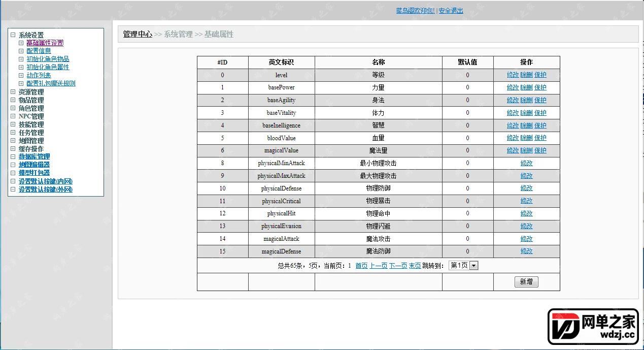This screenshot has width=644, height=350.
Task: Jump to 末页 in pagination
Action: [x=415, y=266]
